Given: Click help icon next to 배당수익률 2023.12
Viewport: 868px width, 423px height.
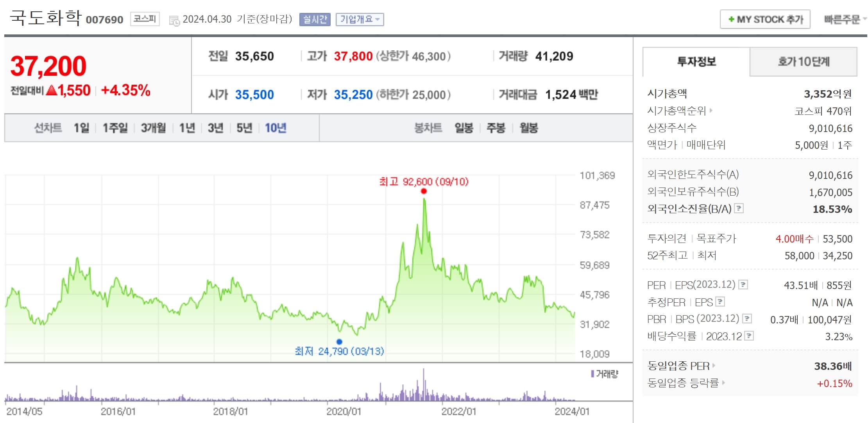Looking at the screenshot, I should point(749,336).
